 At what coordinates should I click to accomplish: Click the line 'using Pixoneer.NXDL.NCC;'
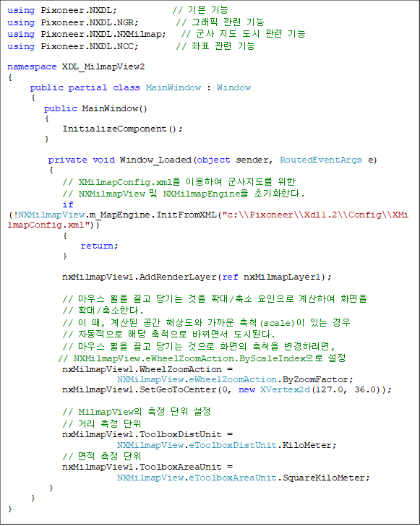click(x=73, y=46)
